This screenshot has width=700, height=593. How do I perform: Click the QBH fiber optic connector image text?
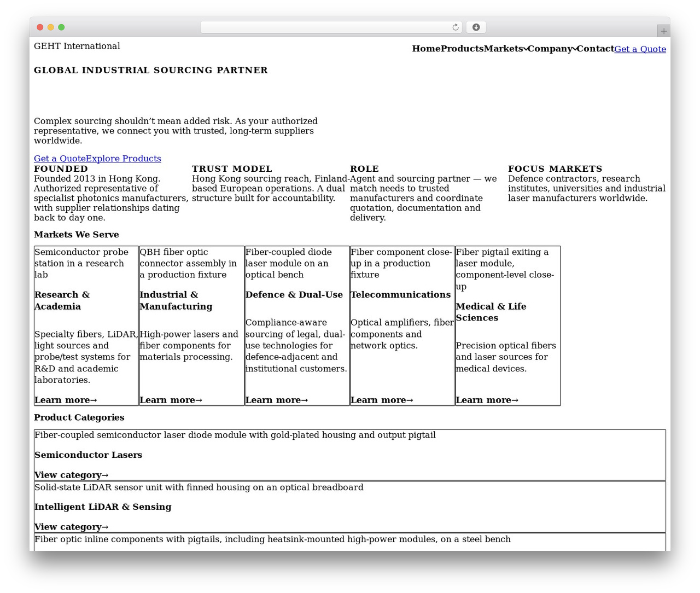(x=188, y=263)
